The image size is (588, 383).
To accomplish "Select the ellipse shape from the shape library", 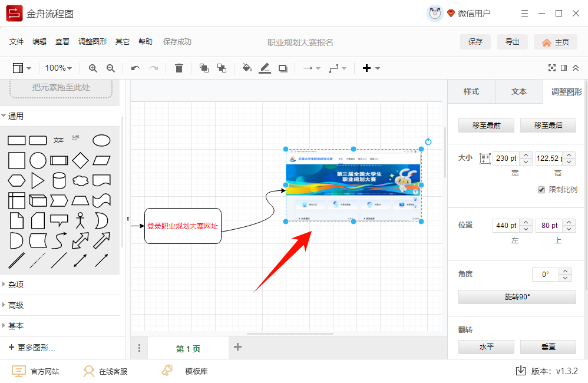I will point(101,140).
